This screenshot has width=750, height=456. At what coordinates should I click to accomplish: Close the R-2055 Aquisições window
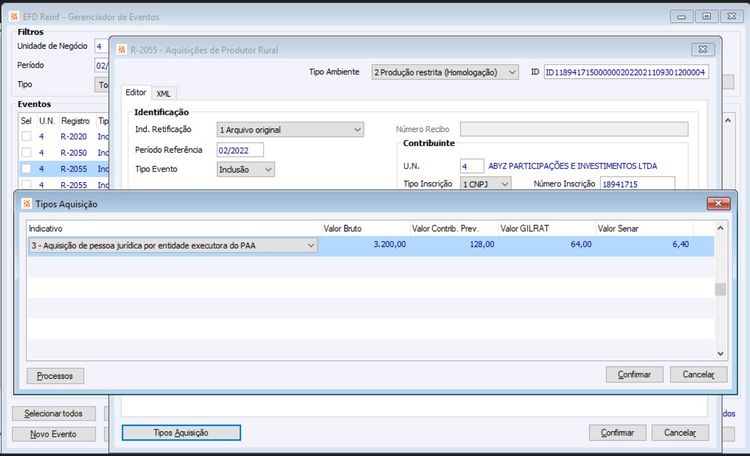click(x=703, y=49)
